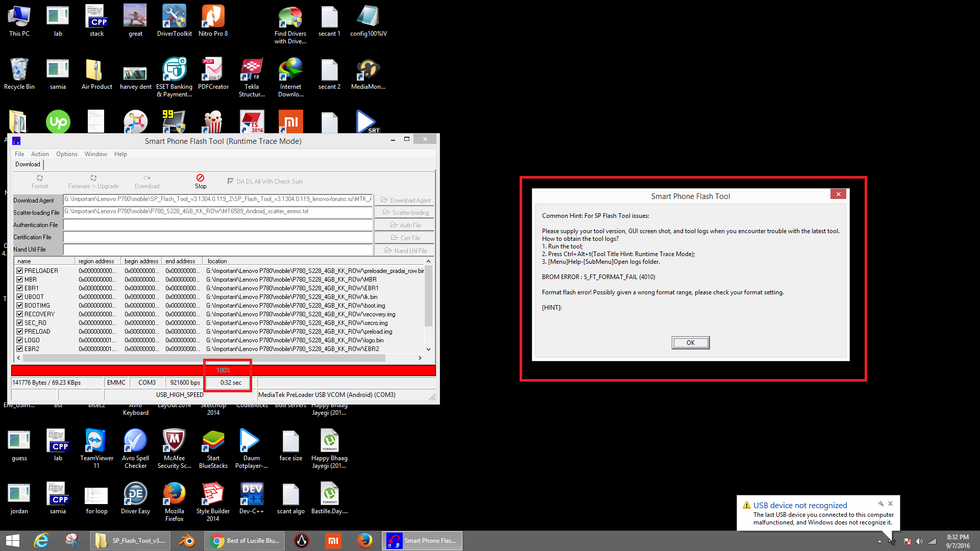Click the SP_Flash_Tool folder taskbar button

click(x=131, y=541)
